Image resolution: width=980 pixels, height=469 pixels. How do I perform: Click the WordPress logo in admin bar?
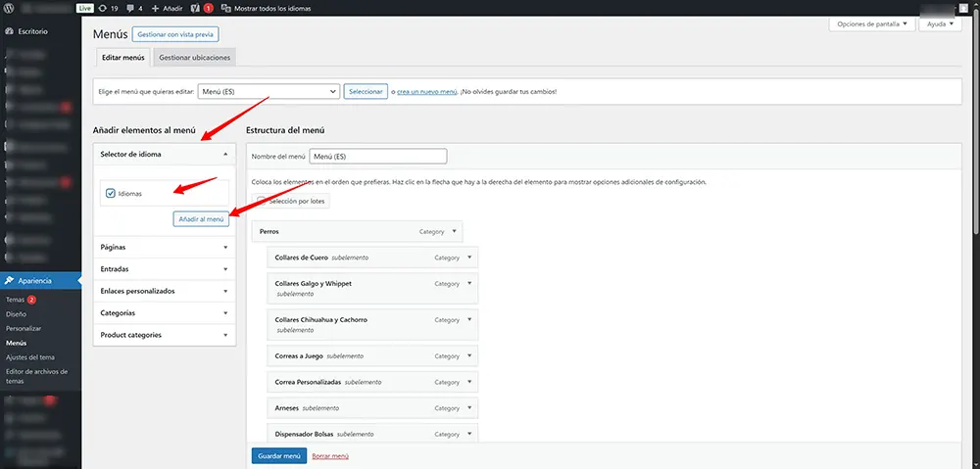pyautogui.click(x=10, y=8)
